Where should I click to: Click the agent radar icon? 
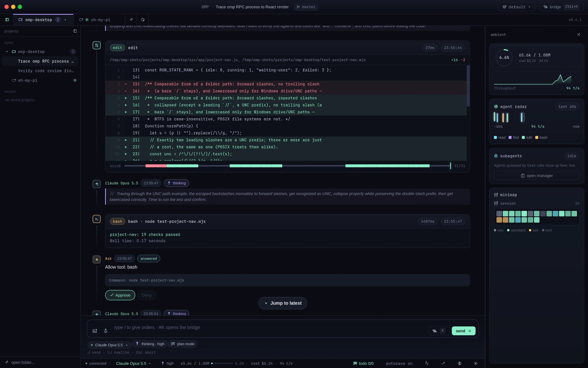point(496,106)
